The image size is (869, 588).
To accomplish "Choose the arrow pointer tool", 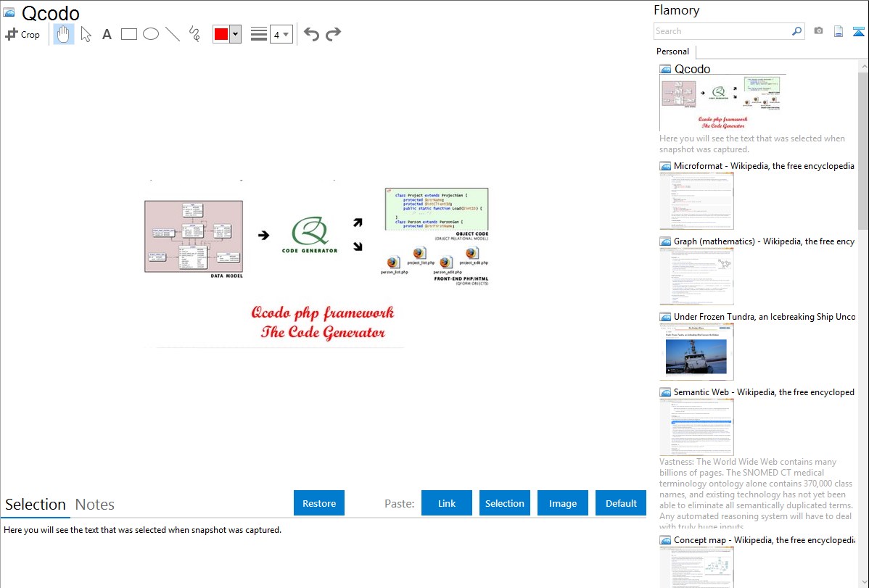I will coord(86,34).
